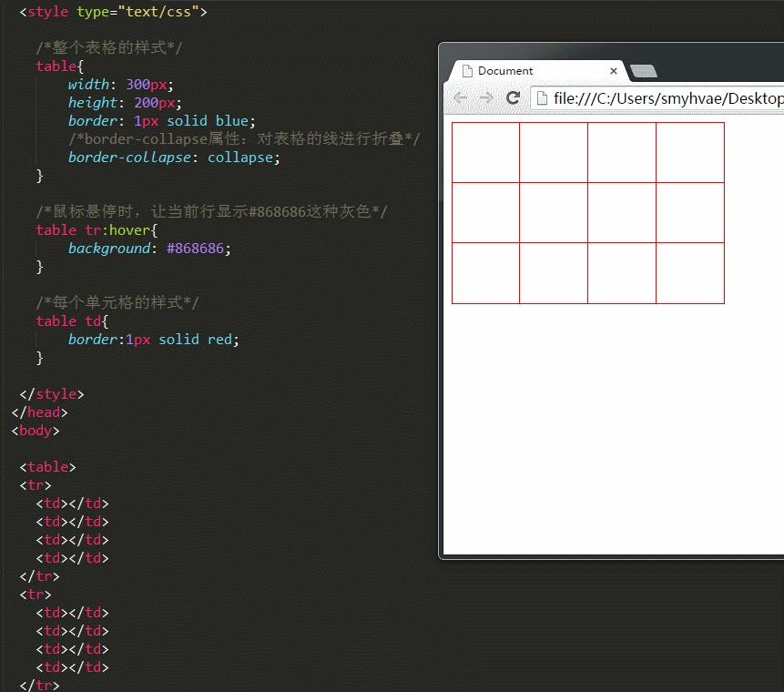Reload the page with the refresh icon
This screenshot has width=784, height=692.
coord(513,98)
